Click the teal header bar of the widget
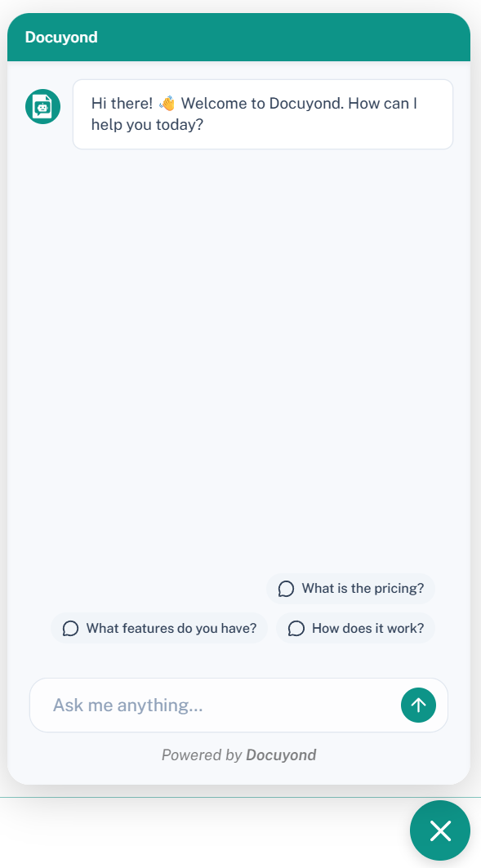The image size is (481, 868). [238, 37]
